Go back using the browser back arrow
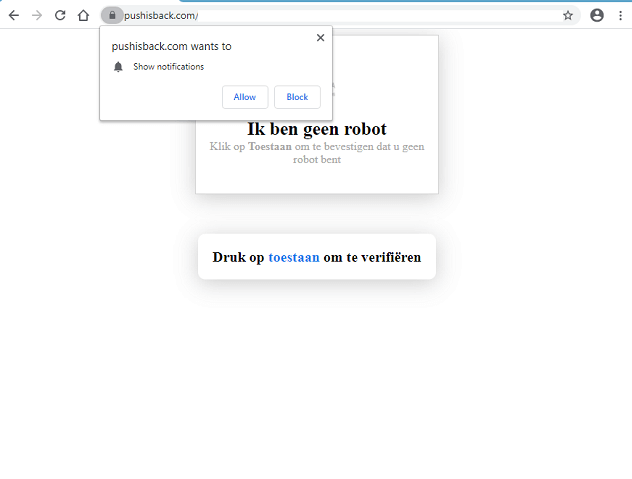Viewport: 632px width, 479px height. click(x=14, y=15)
